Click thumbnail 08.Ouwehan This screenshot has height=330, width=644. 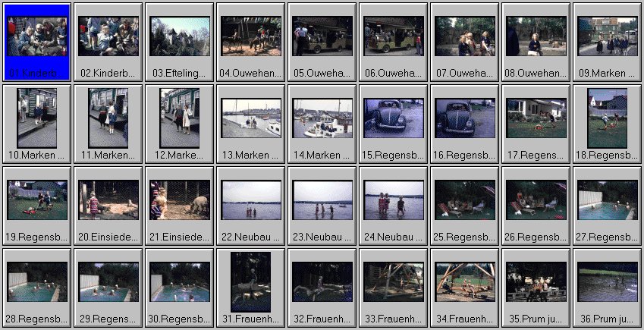[536, 36]
